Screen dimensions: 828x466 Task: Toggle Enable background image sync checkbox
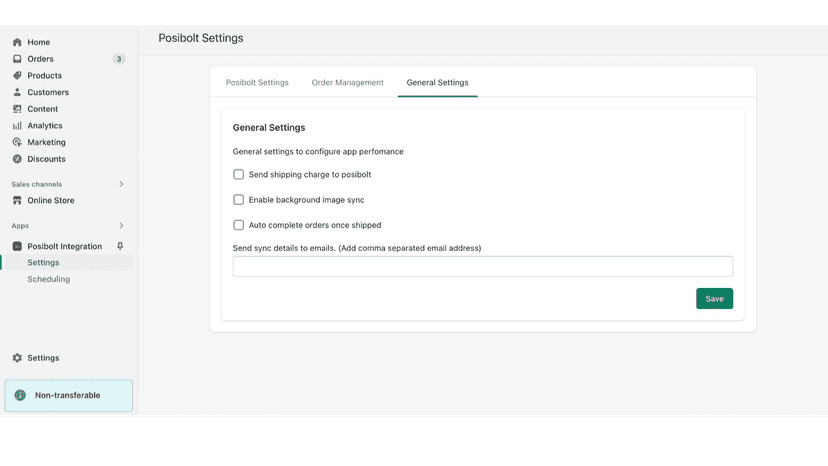coord(239,200)
